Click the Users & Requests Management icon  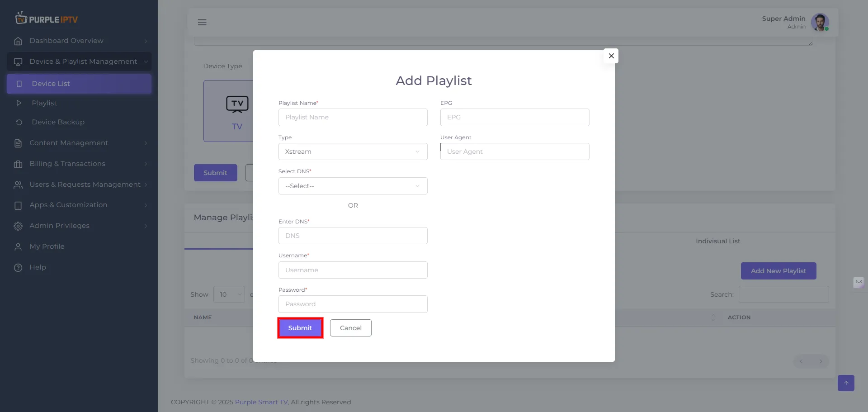(18, 185)
